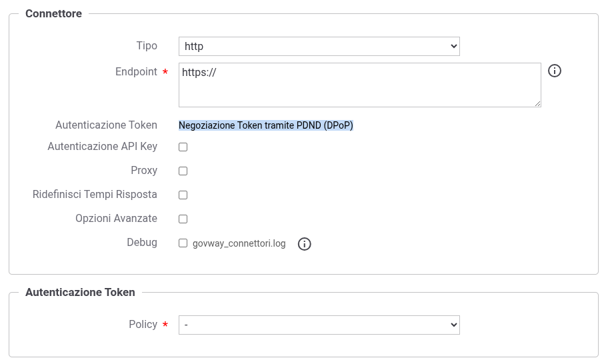608x364 pixels.
Task: Click the Autenticazione Token section heading
Action: point(80,292)
